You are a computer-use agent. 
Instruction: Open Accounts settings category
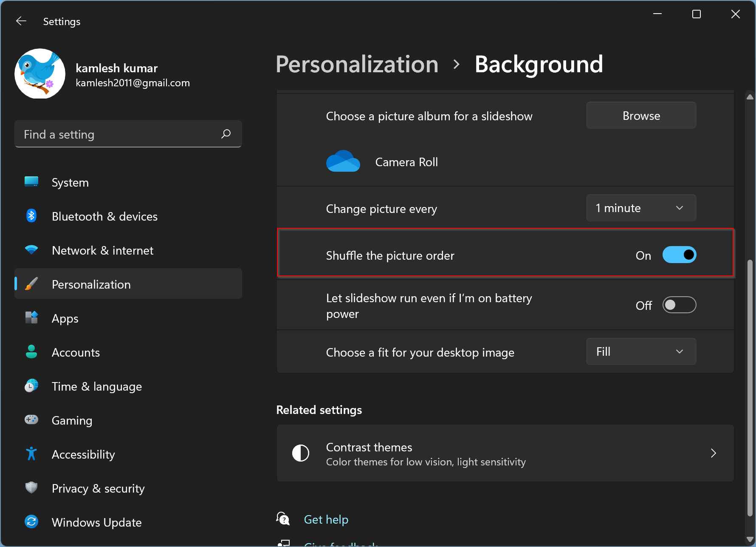(128, 351)
